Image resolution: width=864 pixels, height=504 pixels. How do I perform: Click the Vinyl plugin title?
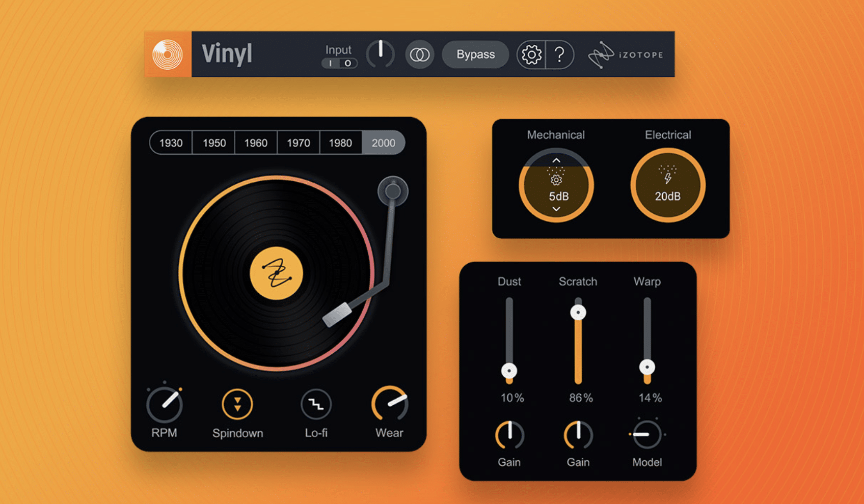pos(227,54)
